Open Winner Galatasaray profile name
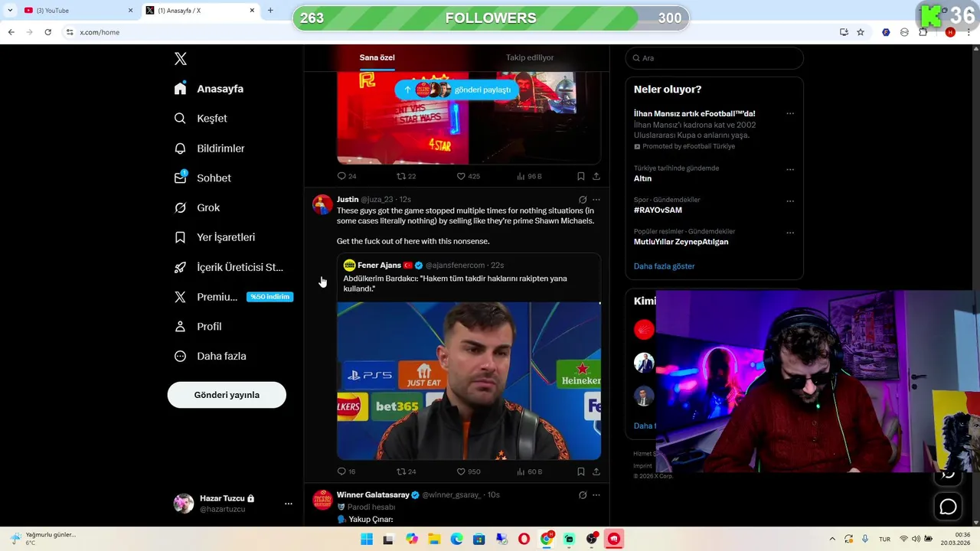 point(373,495)
